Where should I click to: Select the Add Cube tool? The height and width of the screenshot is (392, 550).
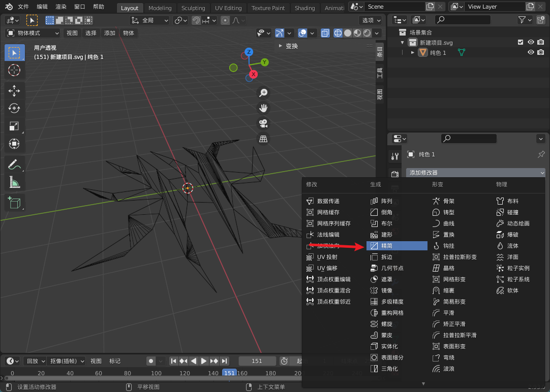pyautogui.click(x=14, y=203)
